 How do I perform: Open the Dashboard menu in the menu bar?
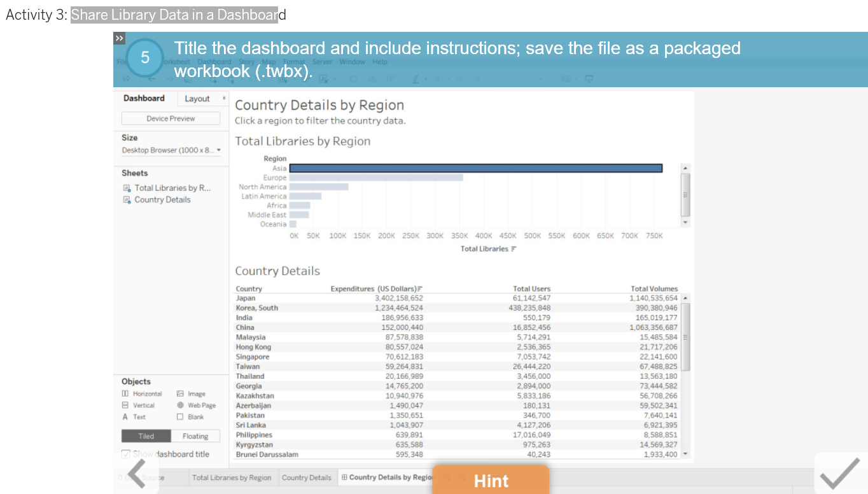[213, 62]
